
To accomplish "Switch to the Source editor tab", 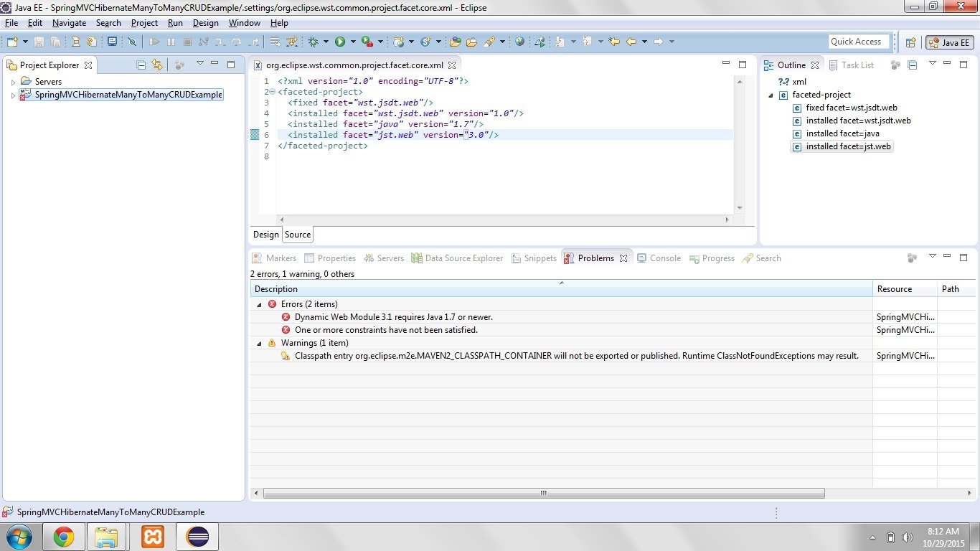I will (298, 235).
